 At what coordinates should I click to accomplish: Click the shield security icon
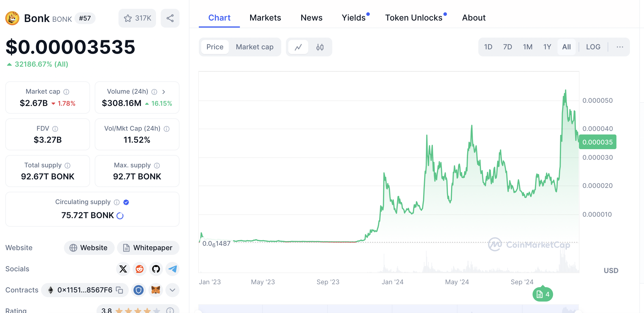point(138,290)
